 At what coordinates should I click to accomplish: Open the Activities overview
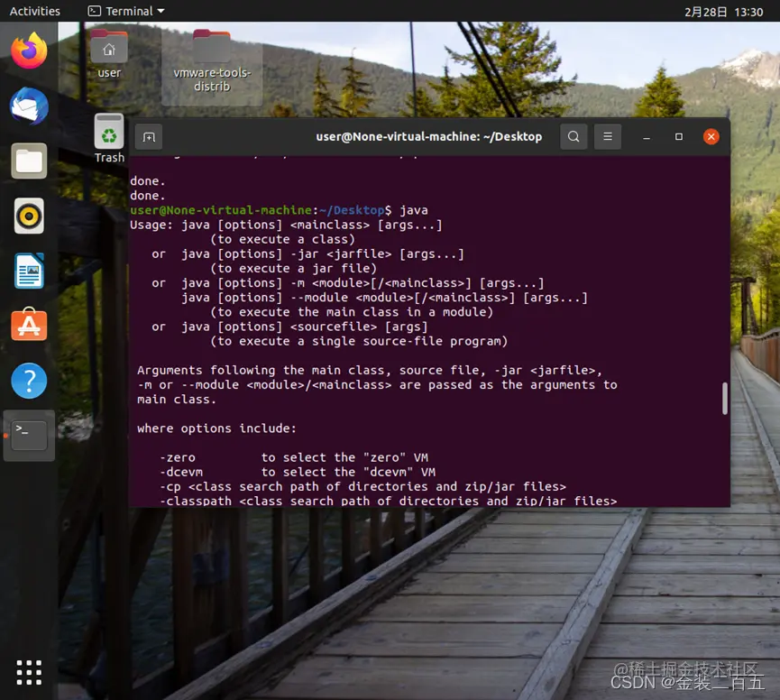[x=35, y=11]
